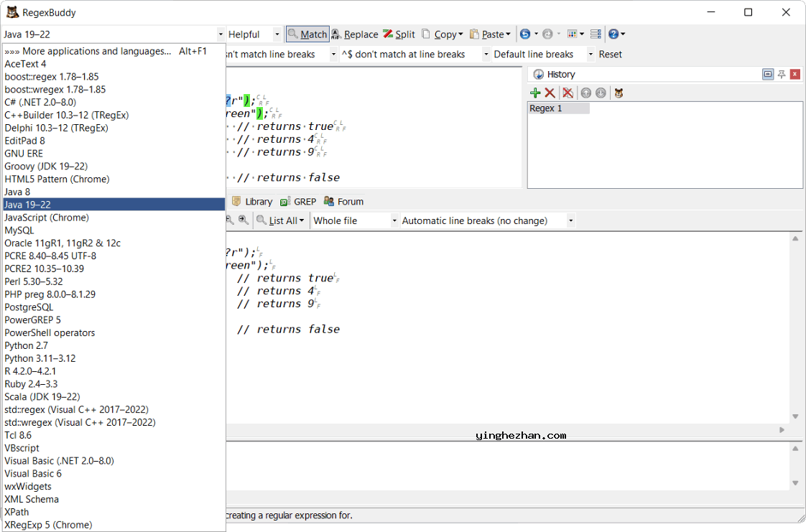Switch to Split mode
806x532 pixels.
(399, 34)
